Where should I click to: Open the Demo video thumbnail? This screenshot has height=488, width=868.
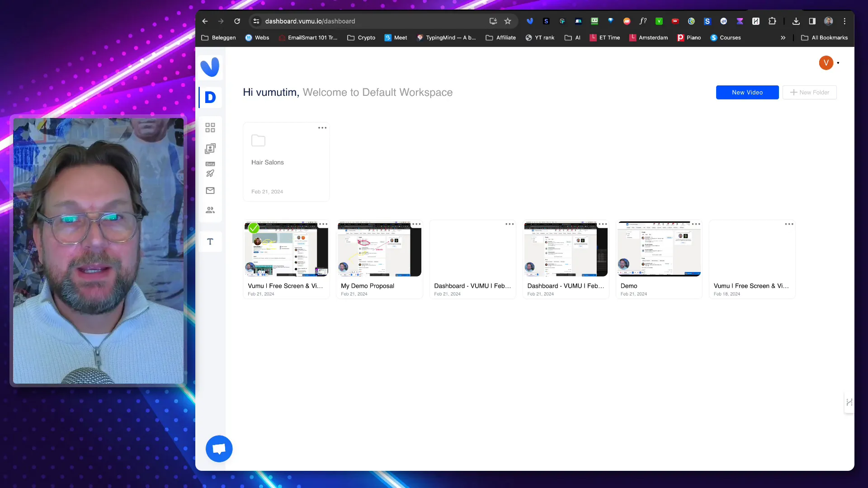click(x=659, y=249)
